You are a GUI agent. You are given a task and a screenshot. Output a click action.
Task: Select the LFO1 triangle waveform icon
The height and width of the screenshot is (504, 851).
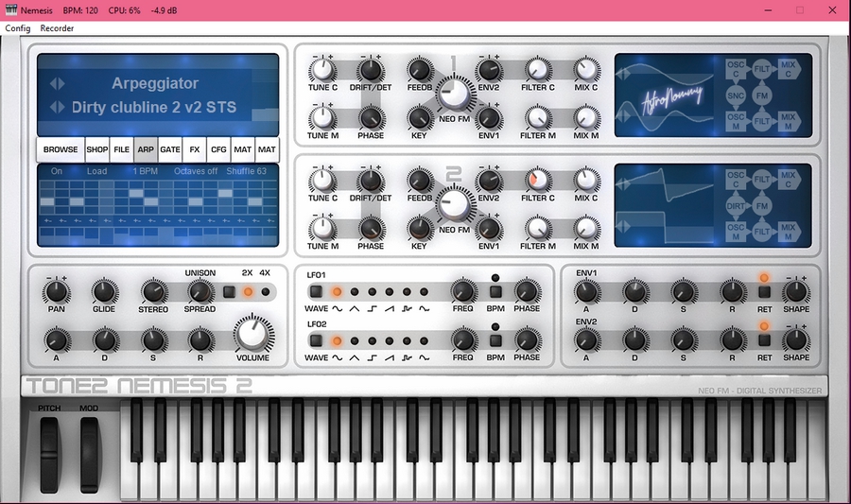point(355,308)
